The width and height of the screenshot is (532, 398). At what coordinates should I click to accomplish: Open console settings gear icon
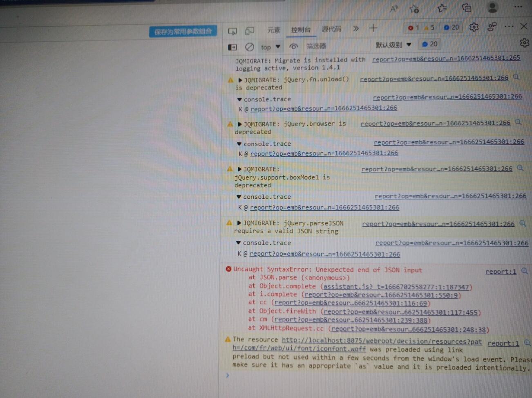(x=524, y=43)
